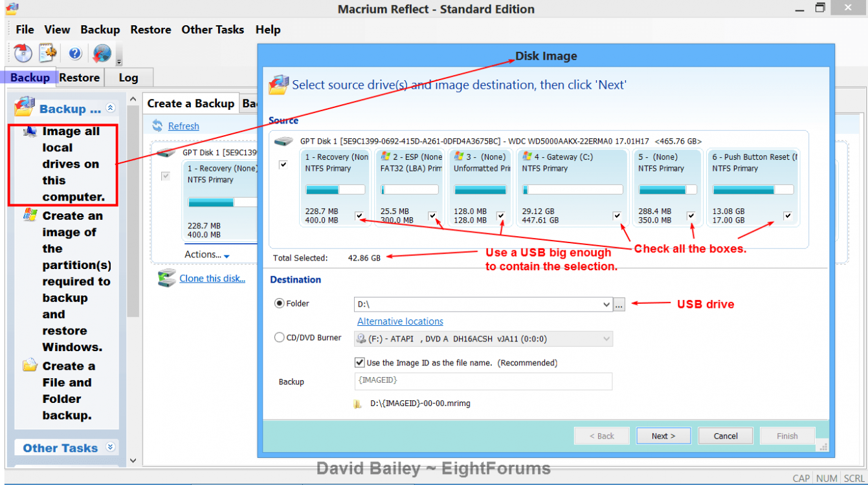Click the Macrium Reflect app icon in title bar
The width and height of the screenshot is (868, 485).
[12, 8]
